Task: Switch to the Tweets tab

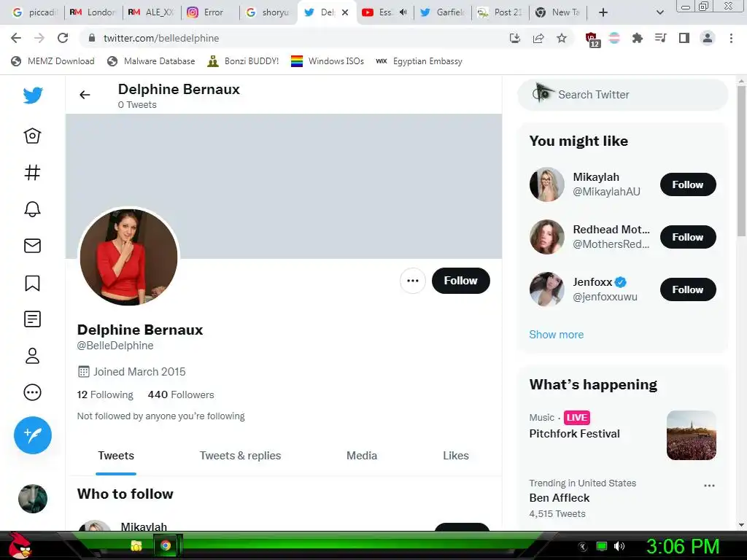Action: pos(116,456)
